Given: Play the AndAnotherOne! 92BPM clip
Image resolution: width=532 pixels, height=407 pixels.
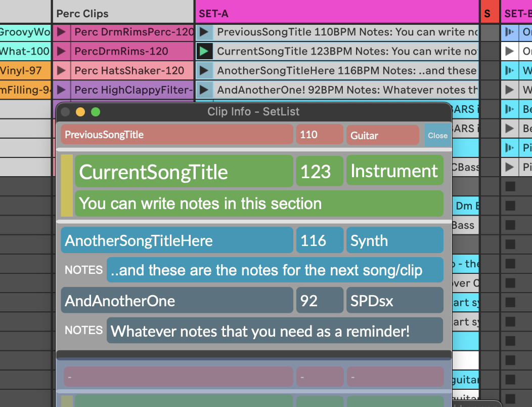Looking at the screenshot, I should pos(204,90).
